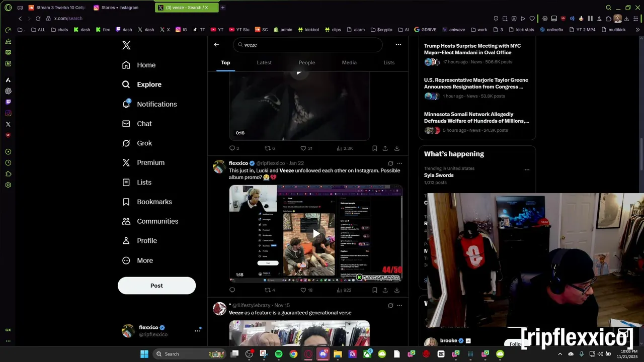This screenshot has width=644, height=362.
Task: Open Chat in X sidebar
Action: point(137,124)
